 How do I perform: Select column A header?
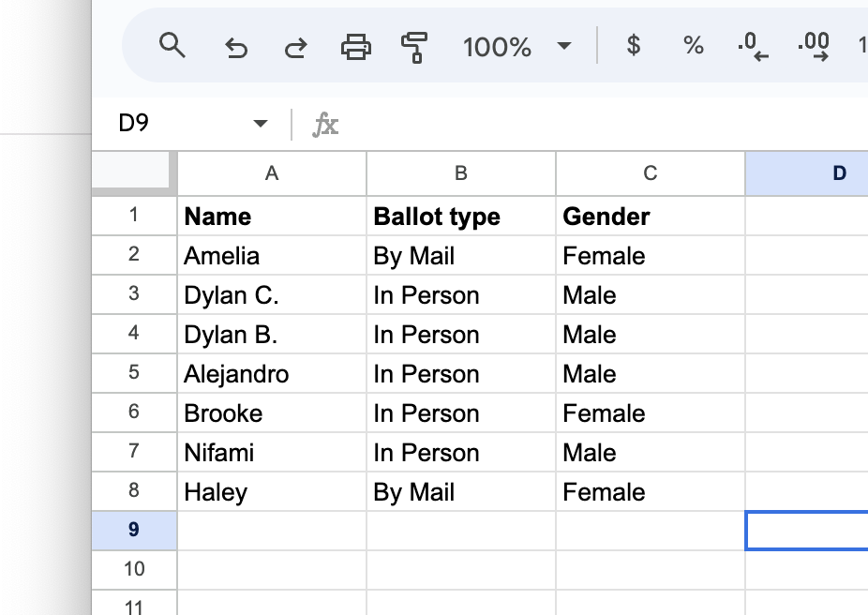pos(272,173)
